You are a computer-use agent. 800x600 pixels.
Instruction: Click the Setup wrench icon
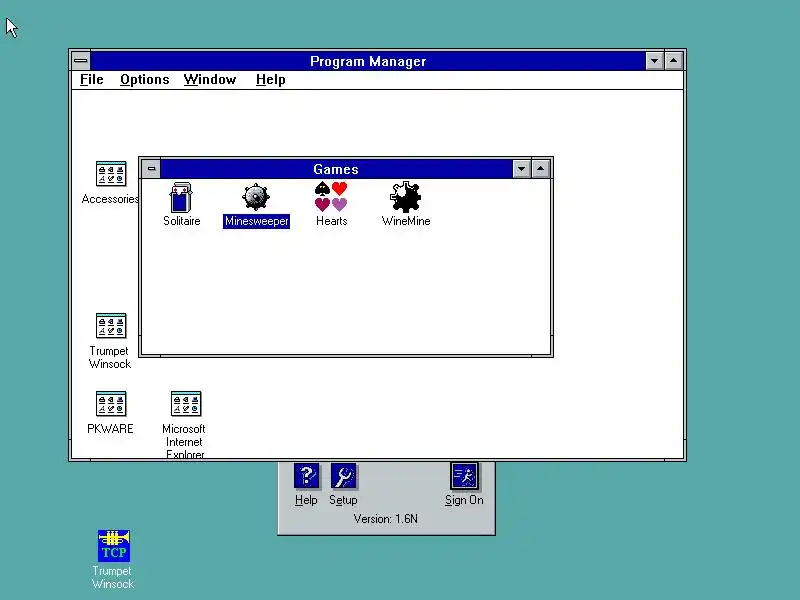pyautogui.click(x=343, y=476)
